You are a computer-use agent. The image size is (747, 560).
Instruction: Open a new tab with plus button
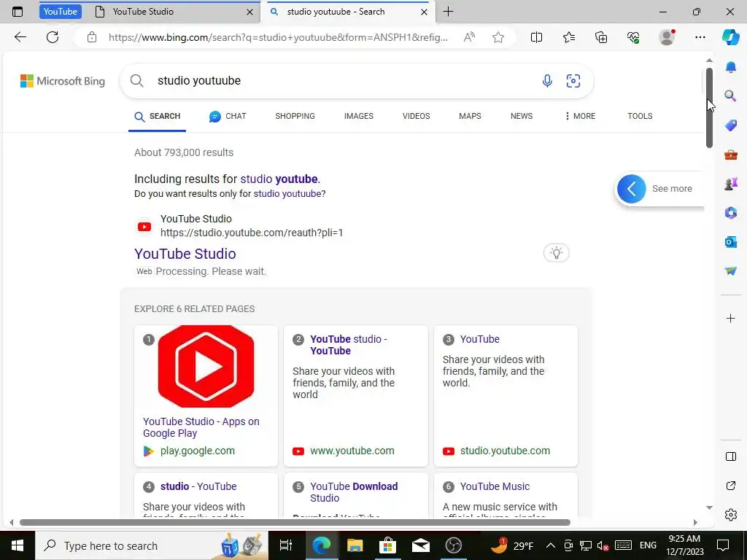click(x=449, y=12)
